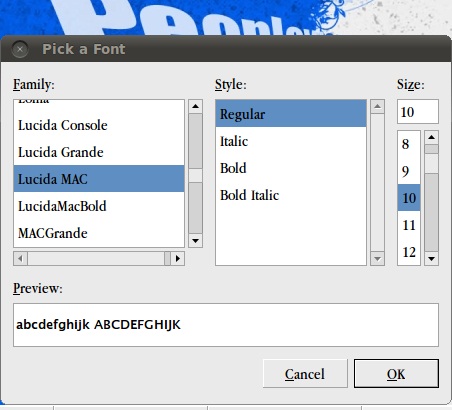Pick font size 8
The width and height of the screenshot is (452, 410).
(409, 144)
